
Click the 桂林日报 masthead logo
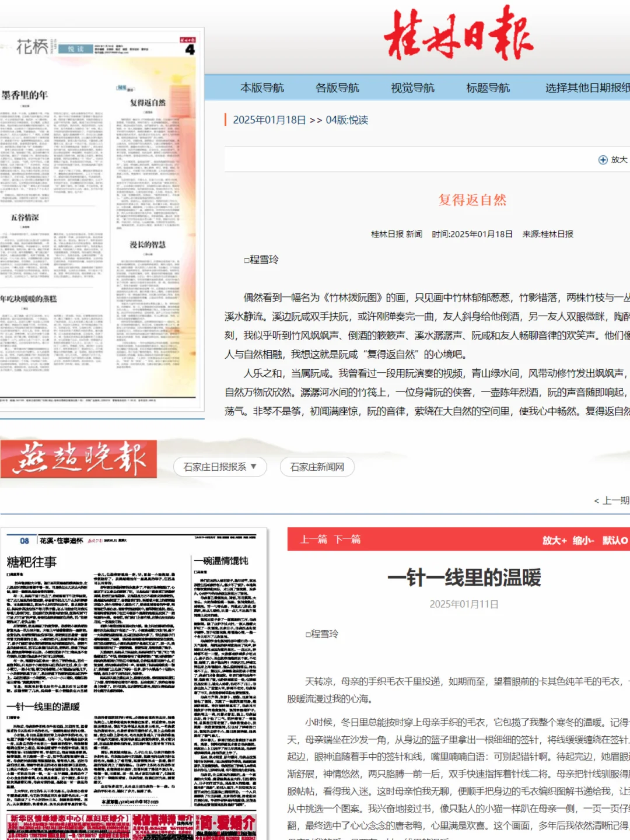[459, 33]
